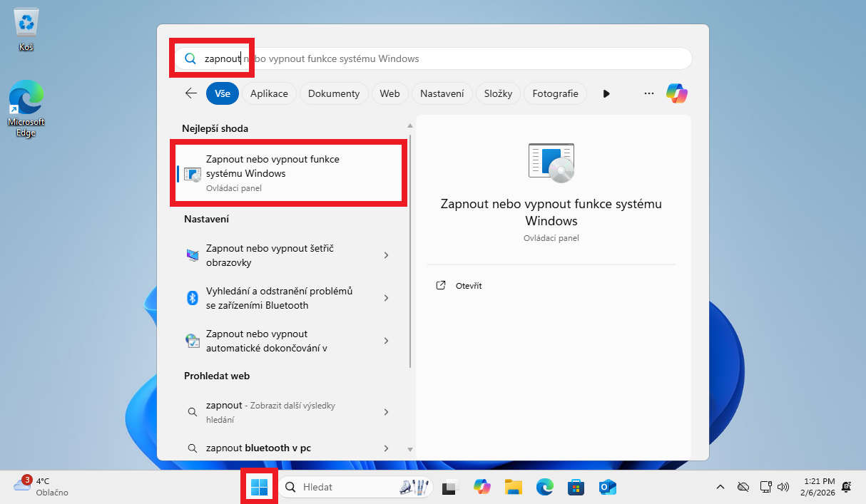The image size is (866, 504).
Task: Open Copilot from the search panel
Action: [x=676, y=93]
